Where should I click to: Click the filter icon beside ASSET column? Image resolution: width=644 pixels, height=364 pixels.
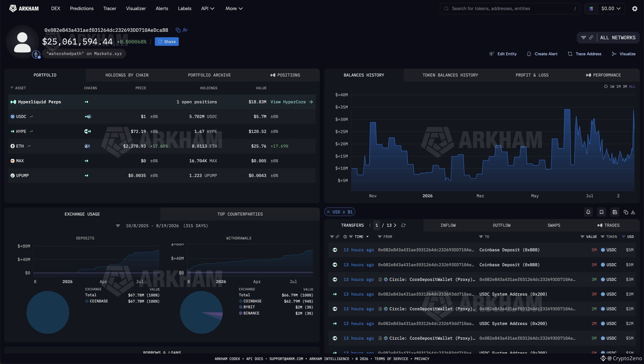(x=12, y=88)
